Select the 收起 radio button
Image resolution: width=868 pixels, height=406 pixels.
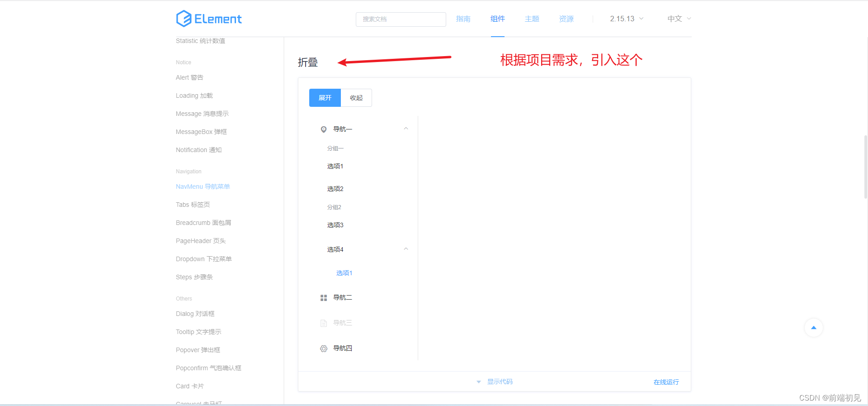pos(356,98)
